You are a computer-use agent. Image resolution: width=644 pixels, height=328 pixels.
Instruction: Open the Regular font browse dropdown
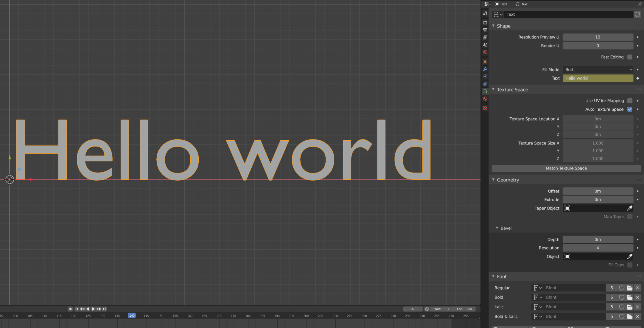click(537, 288)
